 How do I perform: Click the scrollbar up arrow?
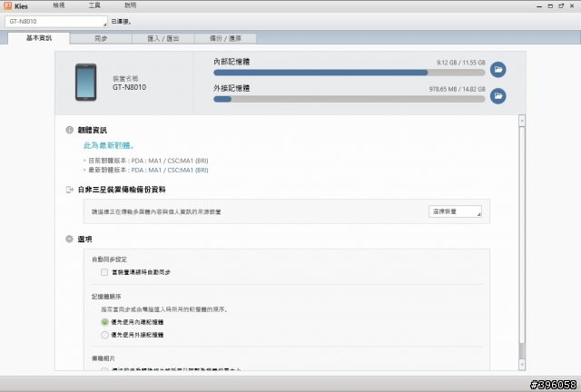(x=522, y=121)
